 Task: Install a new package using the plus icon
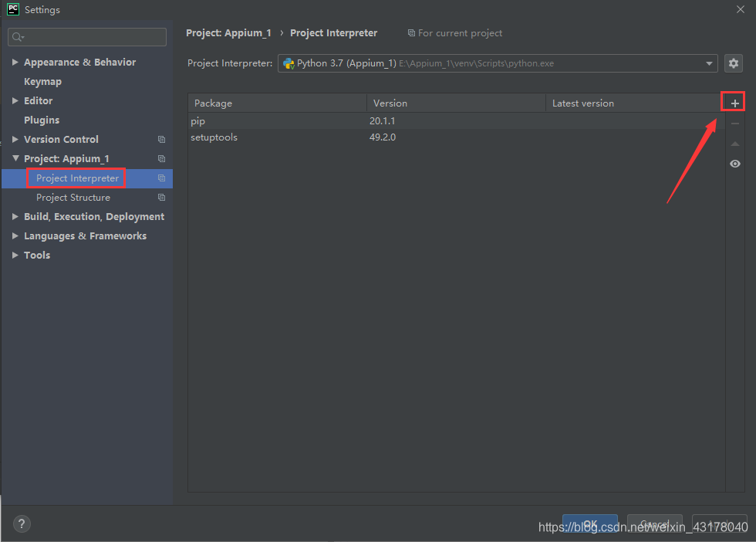[x=734, y=101]
